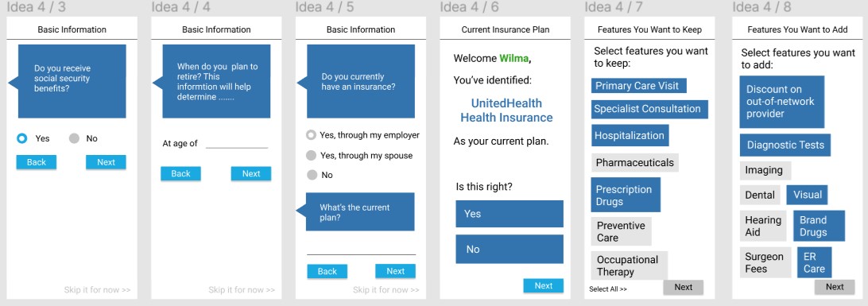Toggle the Occupational Therapy feature

(630, 265)
